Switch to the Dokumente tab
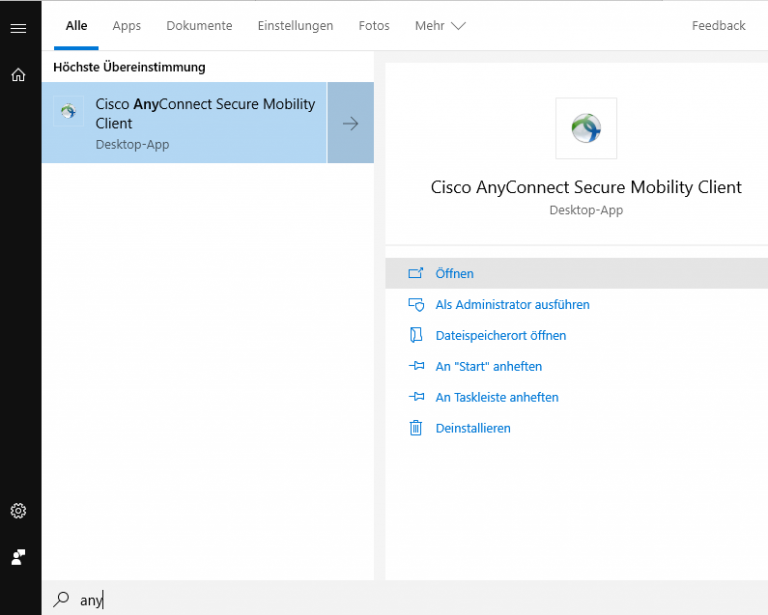Screen dimensions: 768x615 [199, 25]
